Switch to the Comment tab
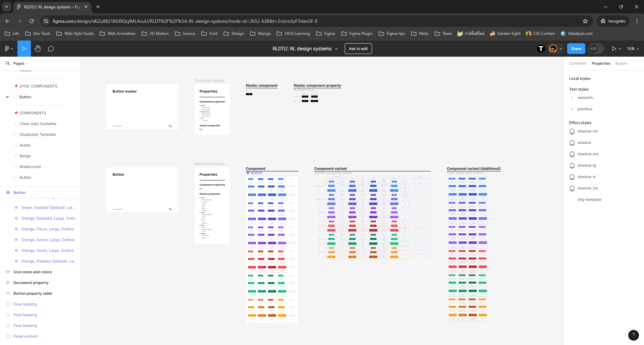Image resolution: width=644 pixels, height=345 pixels. (x=578, y=63)
